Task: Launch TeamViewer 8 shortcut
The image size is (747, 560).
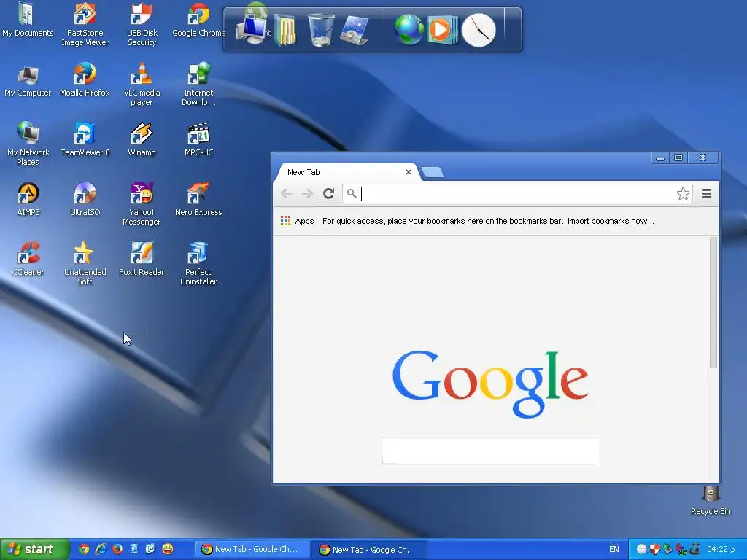Action: 85,139
